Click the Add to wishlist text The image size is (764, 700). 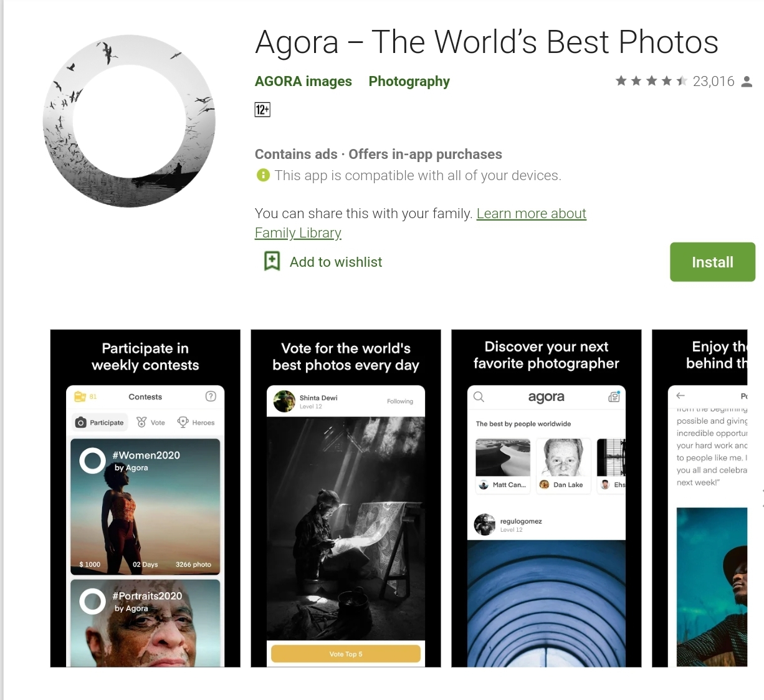[336, 262]
